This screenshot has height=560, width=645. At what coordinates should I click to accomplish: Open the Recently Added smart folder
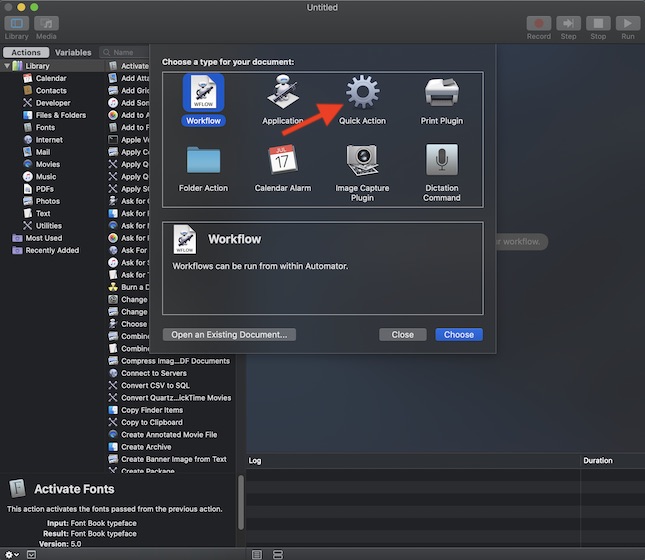51,250
